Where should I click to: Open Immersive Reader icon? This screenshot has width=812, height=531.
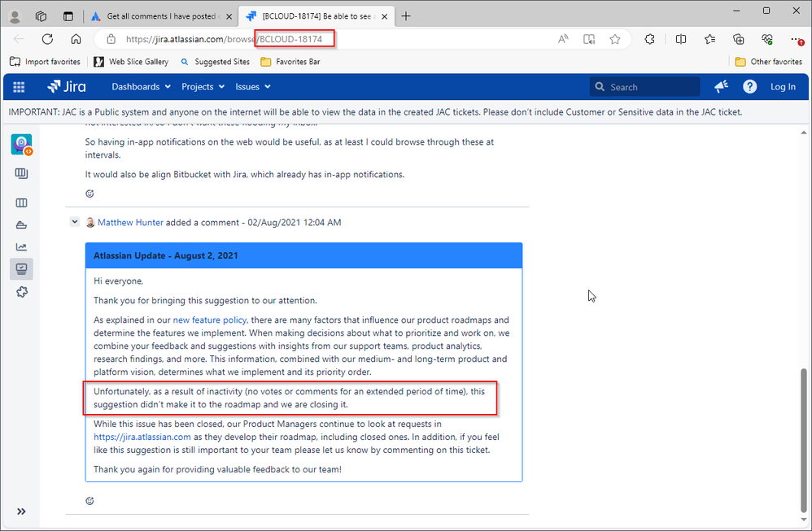(589, 39)
